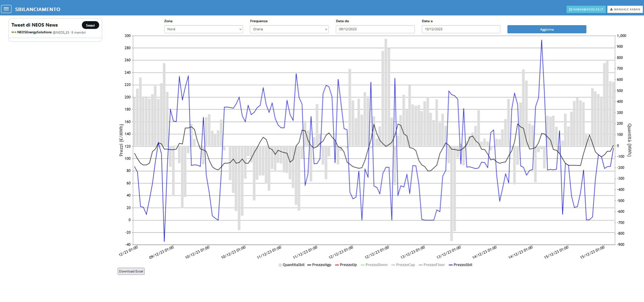Open the Zona dropdown showing Nord
The height and width of the screenshot is (302, 644).
203,29
